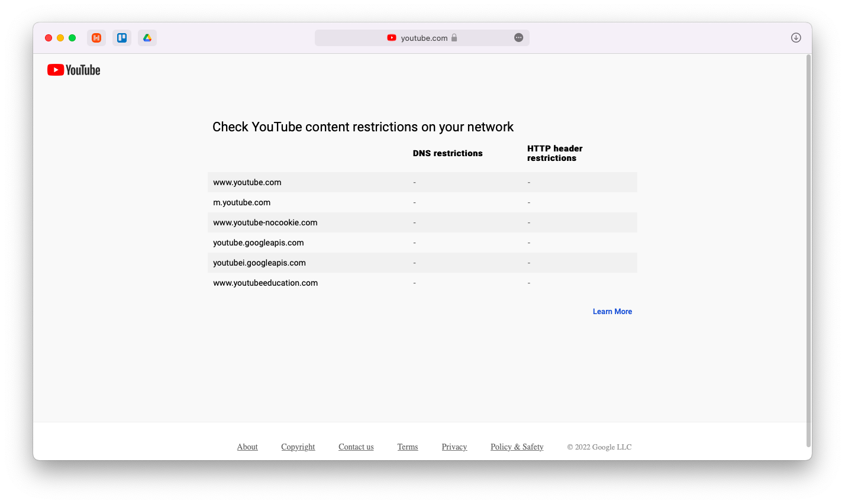Select the Google Drive pinned tab icon
Viewport: 845px width, 504px height.
click(x=147, y=37)
